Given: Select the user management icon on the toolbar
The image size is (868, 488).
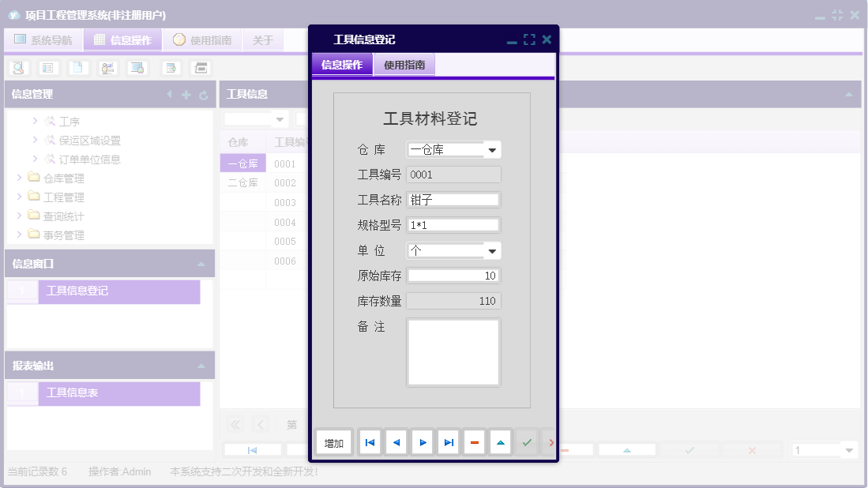Looking at the screenshot, I should 107,68.
